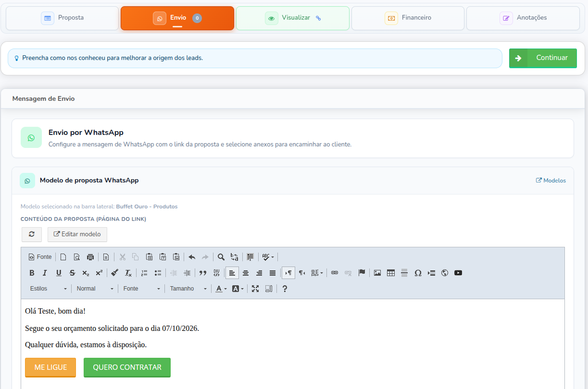Open the link insertion tool

(335, 273)
